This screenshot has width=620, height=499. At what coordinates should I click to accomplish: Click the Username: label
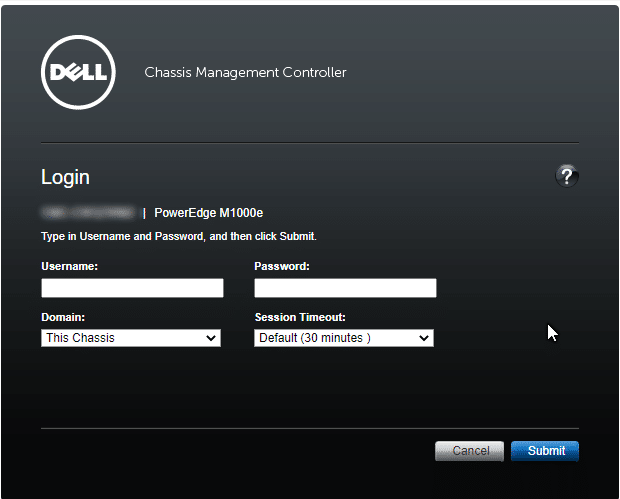pyautogui.click(x=70, y=266)
